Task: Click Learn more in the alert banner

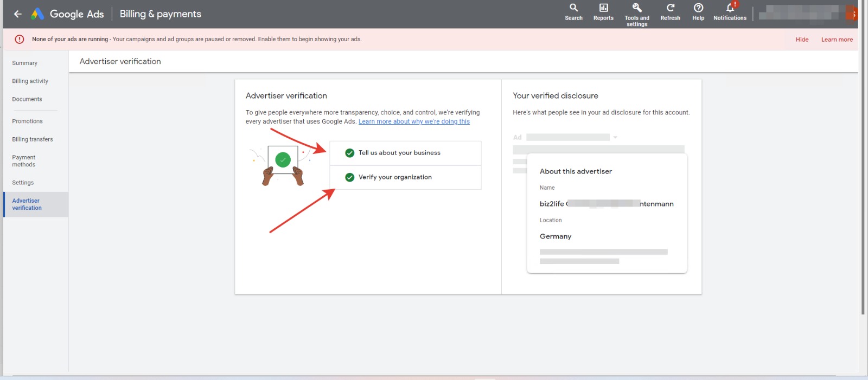Action: 837,40
